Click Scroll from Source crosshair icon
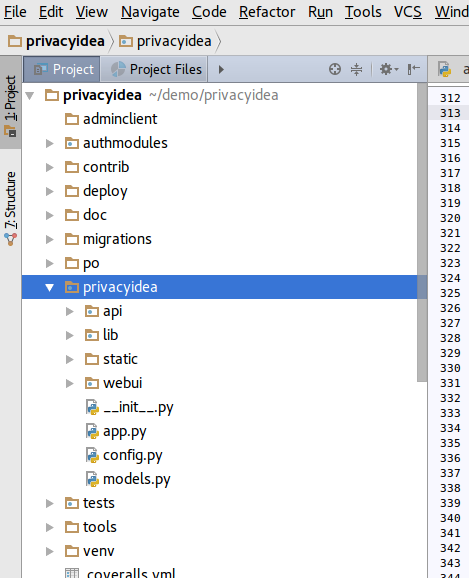 point(335,69)
